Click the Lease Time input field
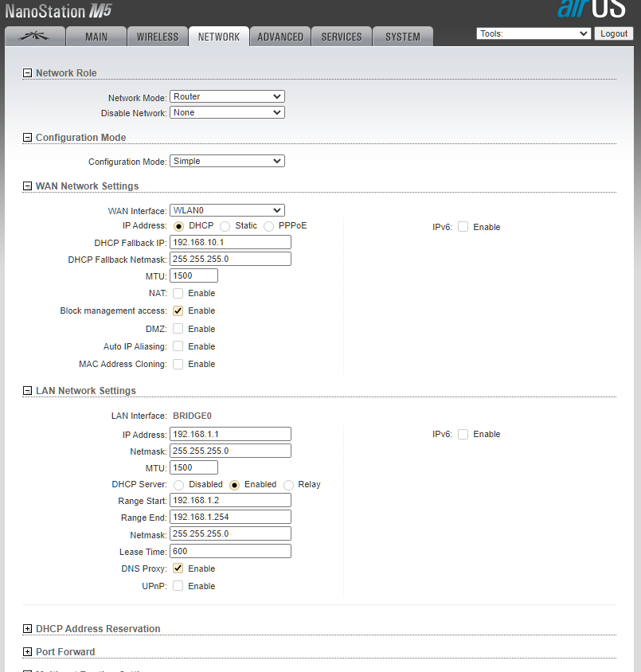 click(x=230, y=551)
